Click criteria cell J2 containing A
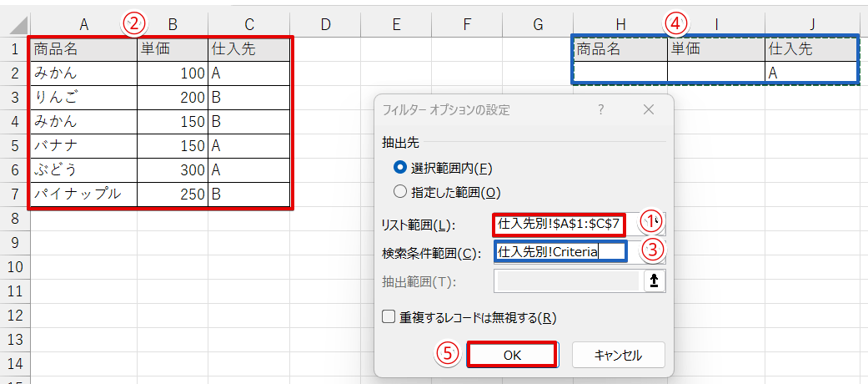This screenshot has width=868, height=384. tap(810, 73)
